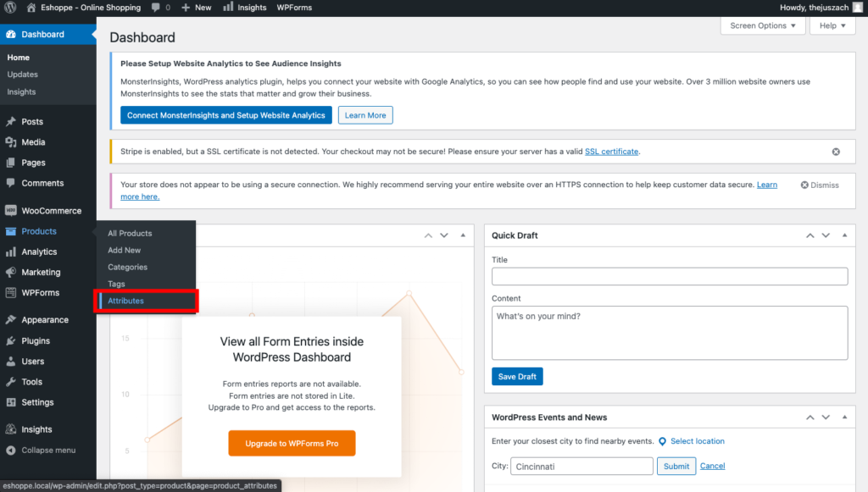Click the Media icon in sidebar

[10, 142]
